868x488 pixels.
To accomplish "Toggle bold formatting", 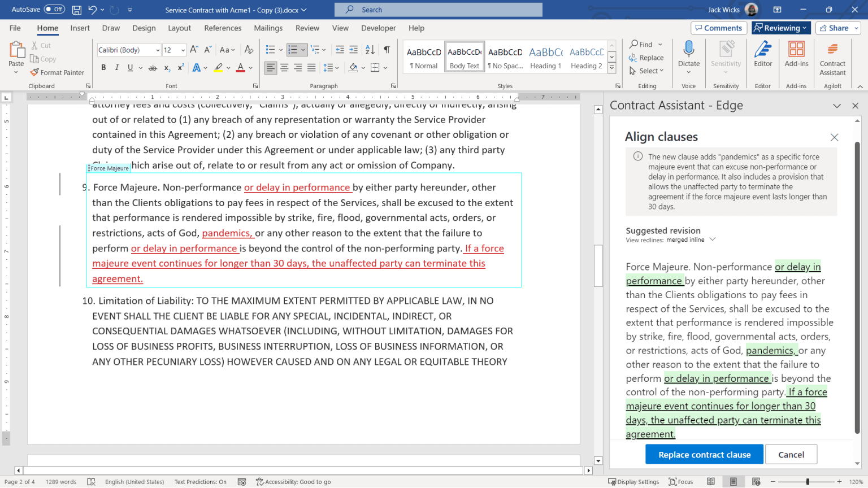I will (103, 68).
